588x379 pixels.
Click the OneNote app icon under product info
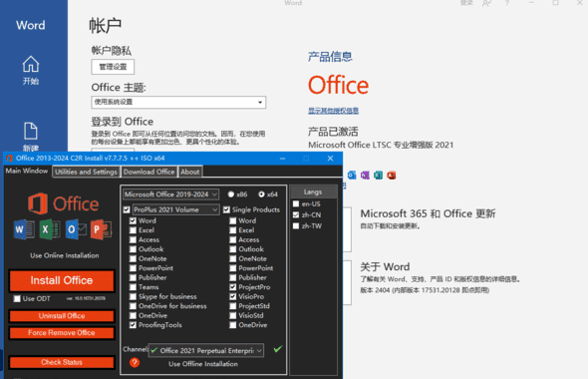(365, 175)
